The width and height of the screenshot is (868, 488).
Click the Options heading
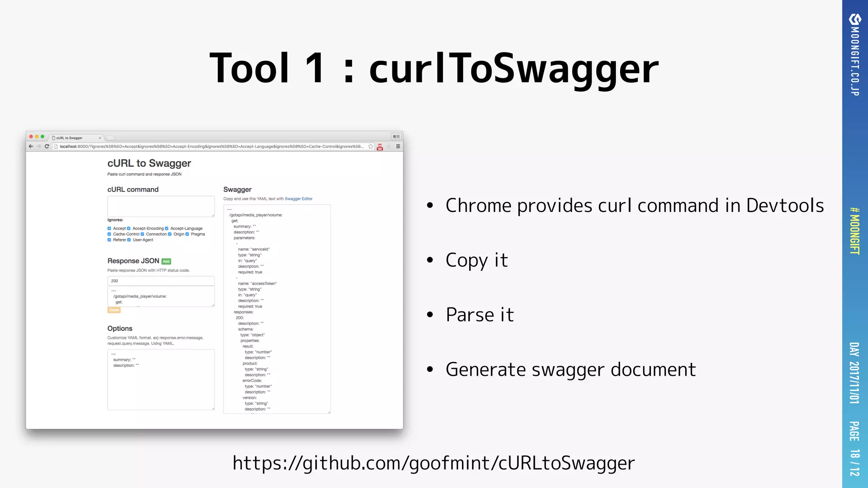click(x=120, y=328)
